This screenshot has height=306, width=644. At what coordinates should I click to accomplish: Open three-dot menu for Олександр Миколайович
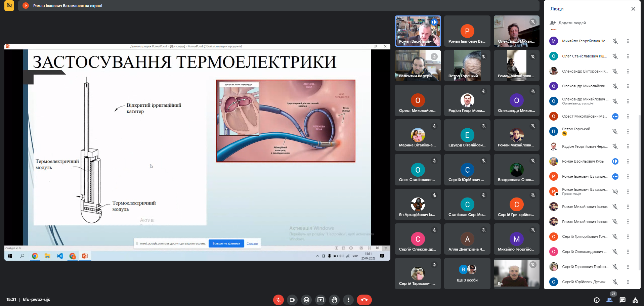tap(628, 86)
